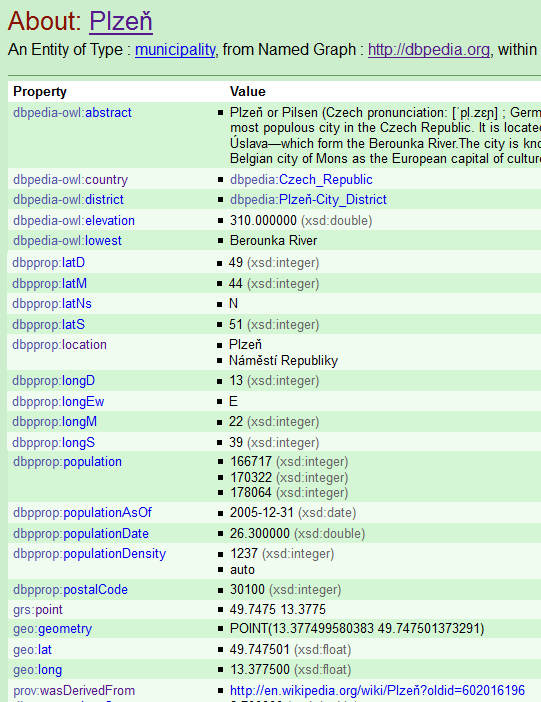Follow the http://dbpedia.org named graph link
Viewport: 541px width, 702px height.
pos(429,50)
